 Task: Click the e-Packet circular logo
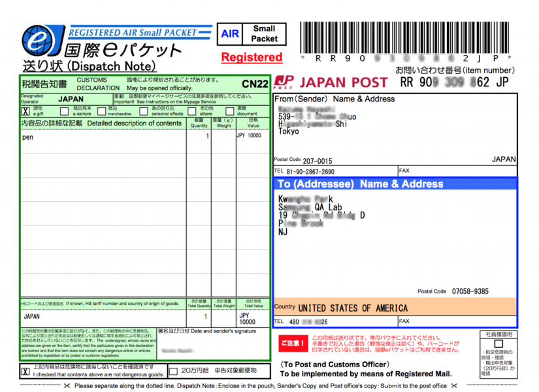(41, 41)
